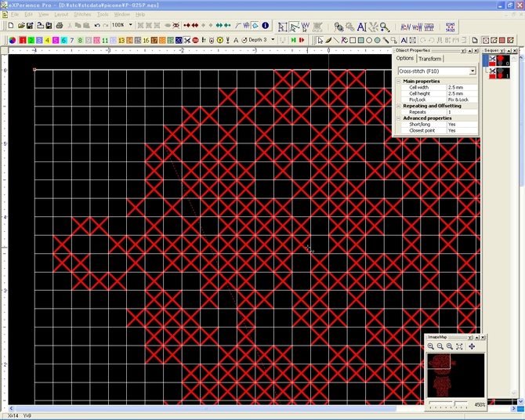Screen dimensions: 525x420
Task: Open the Stitches menu
Action: (x=82, y=14)
